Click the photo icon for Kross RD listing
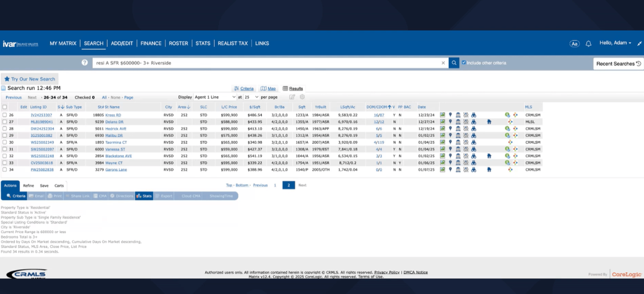This screenshot has width=644, height=294. tap(443, 115)
